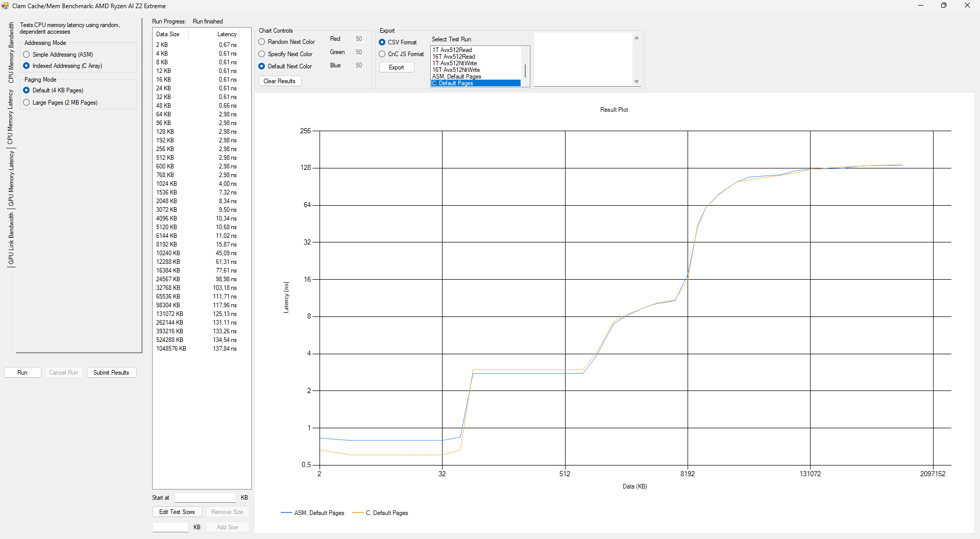Click the Clam app icon in title bar
The image size is (980, 539).
tap(5, 6)
